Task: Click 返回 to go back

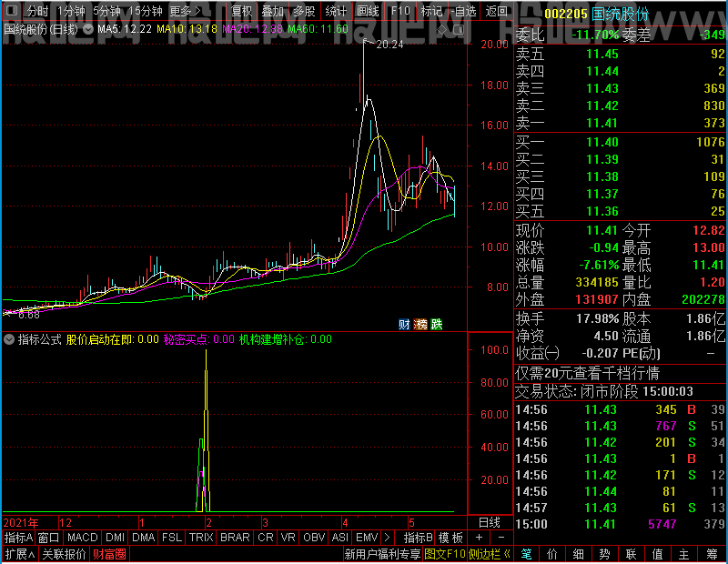Action: 496,11
